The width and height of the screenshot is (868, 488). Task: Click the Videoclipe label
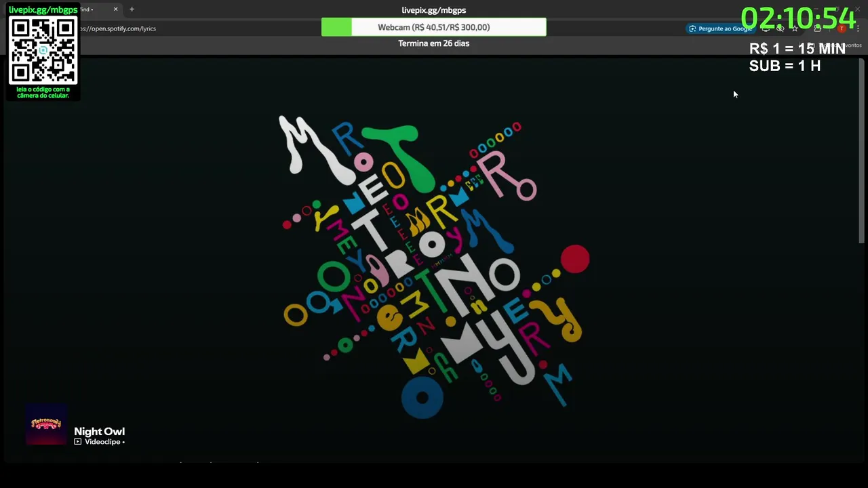point(102,442)
